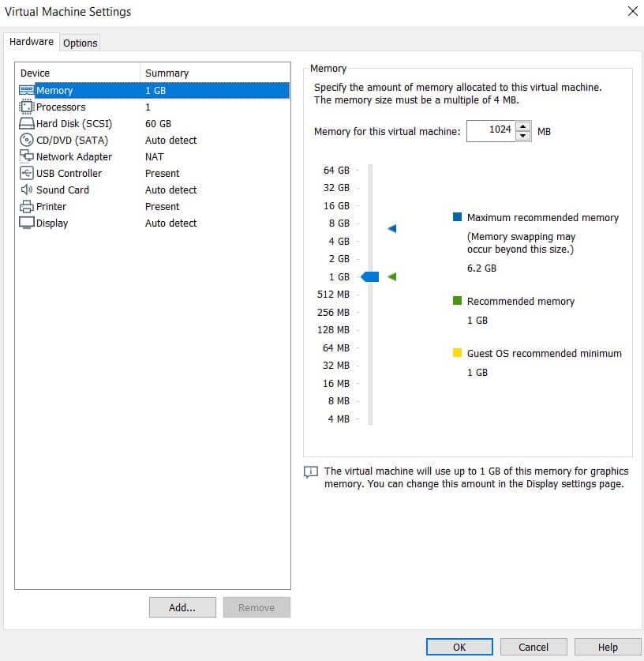The height and width of the screenshot is (661, 644).
Task: Increase memory with the spinner up arrow
Action: [x=522, y=126]
